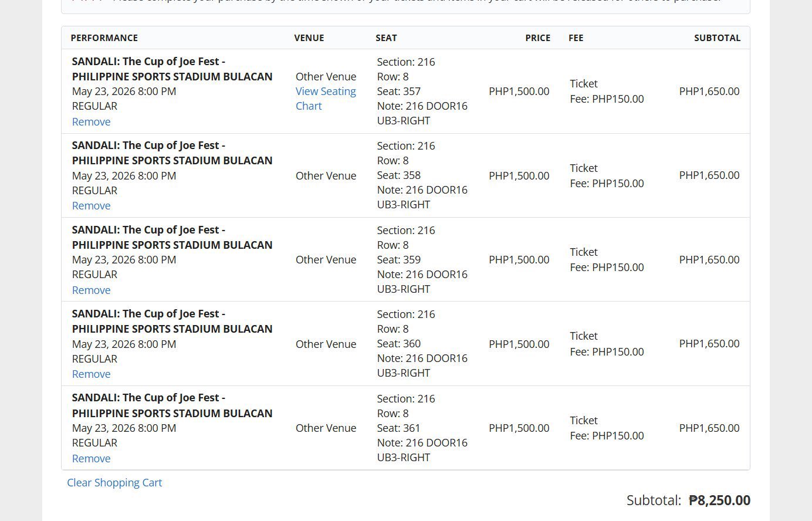Remove the ticket for seat 360
Screen dimensions: 812x521
[91, 374]
